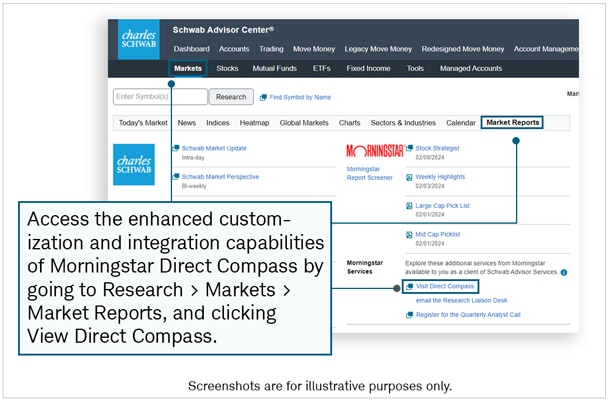The image size is (608, 401).
Task: Click the Morningstar Services heading
Action: pyautogui.click(x=364, y=267)
